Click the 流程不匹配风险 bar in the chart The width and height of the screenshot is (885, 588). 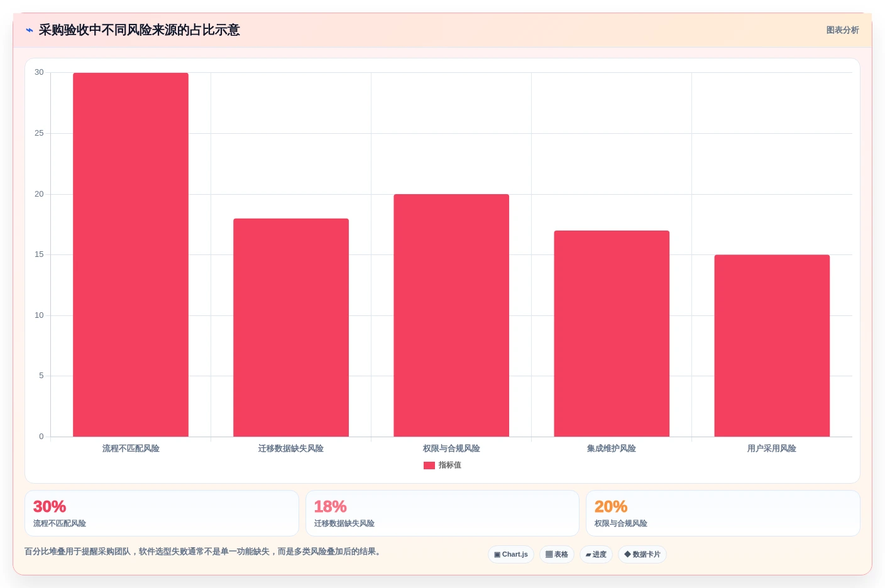tap(131, 254)
